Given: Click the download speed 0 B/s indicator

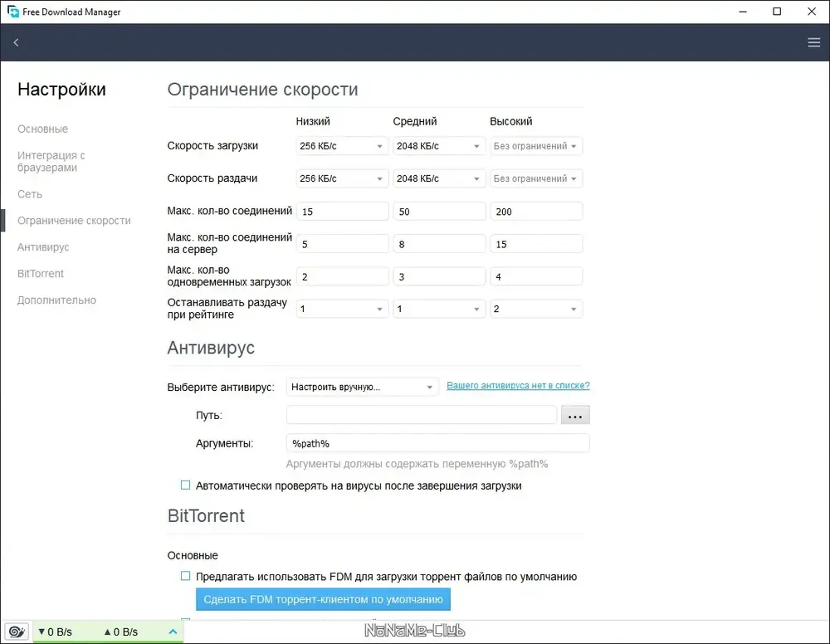Looking at the screenshot, I should [55, 632].
